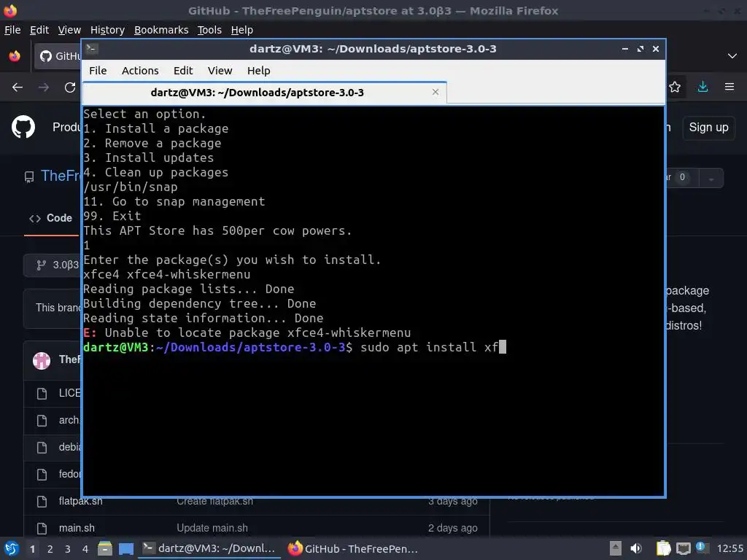This screenshot has width=747, height=560.
Task: Open terminal Edit menu
Action: point(183,71)
